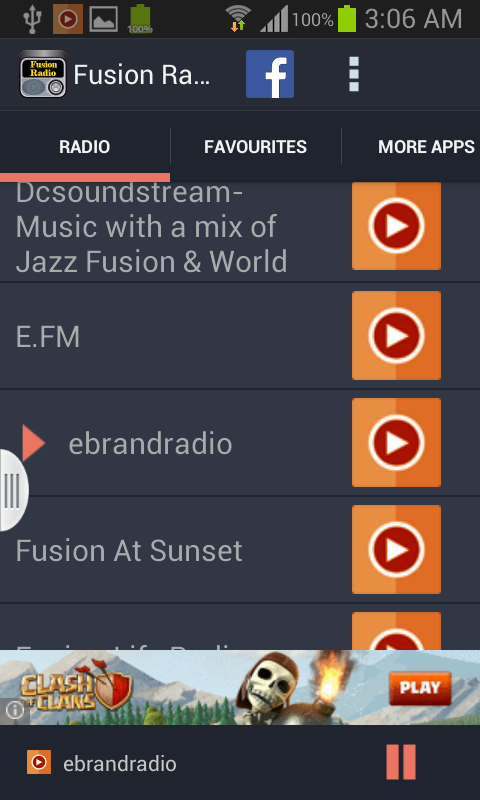
Task: Tap the Fusion Radio app logo
Action: (x=43, y=74)
